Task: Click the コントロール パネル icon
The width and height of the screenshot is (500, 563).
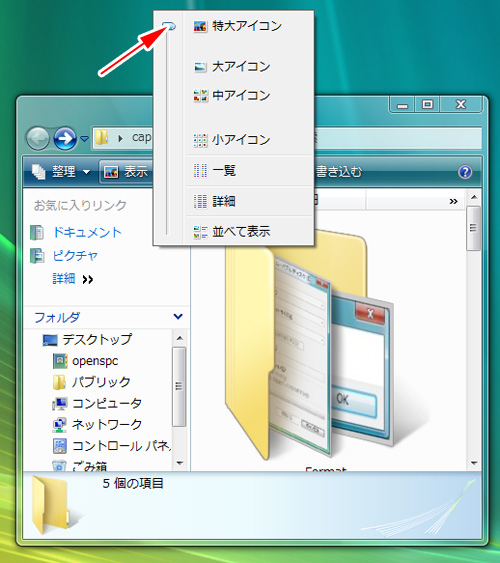Action: tap(60, 446)
